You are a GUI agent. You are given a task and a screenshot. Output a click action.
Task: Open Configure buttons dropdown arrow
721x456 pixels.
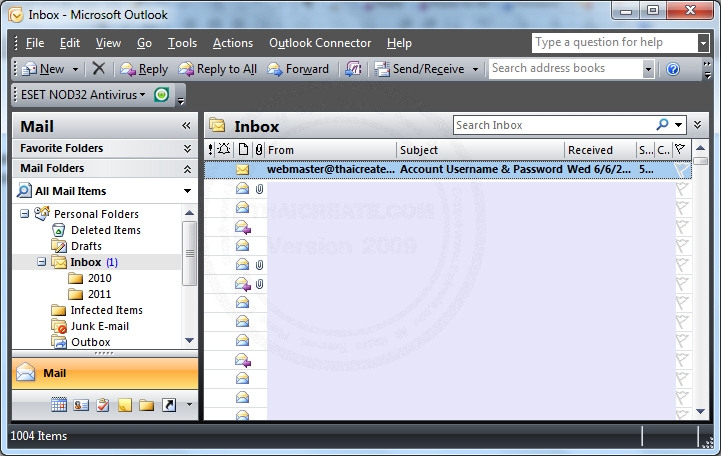pos(189,405)
